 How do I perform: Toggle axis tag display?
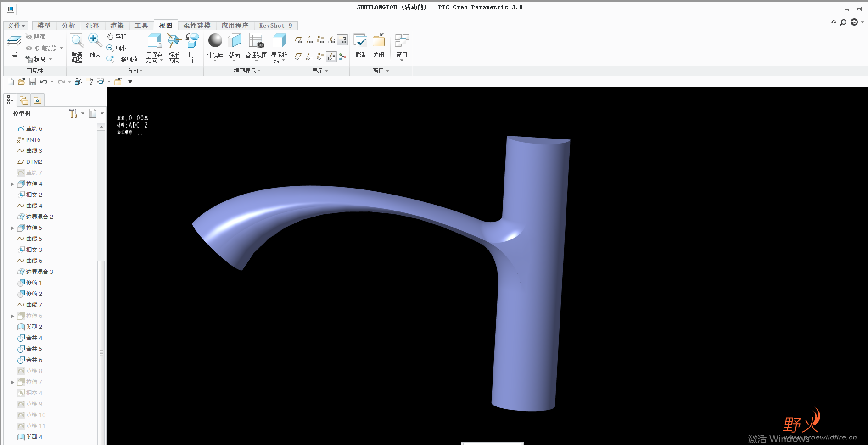[x=309, y=56]
